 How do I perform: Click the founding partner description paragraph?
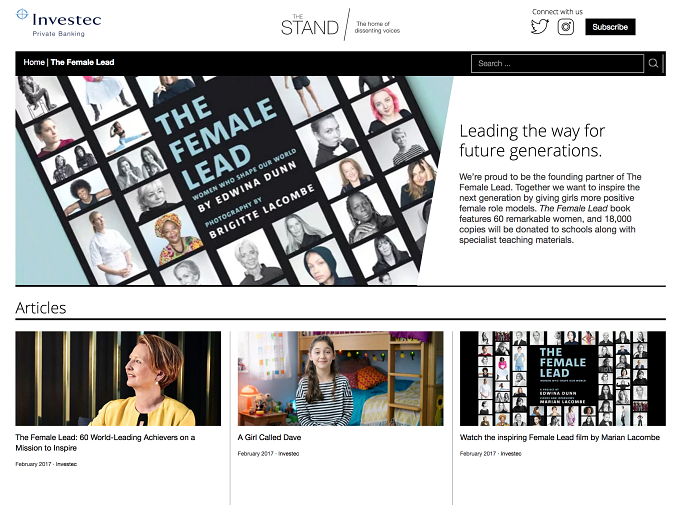(x=550, y=208)
